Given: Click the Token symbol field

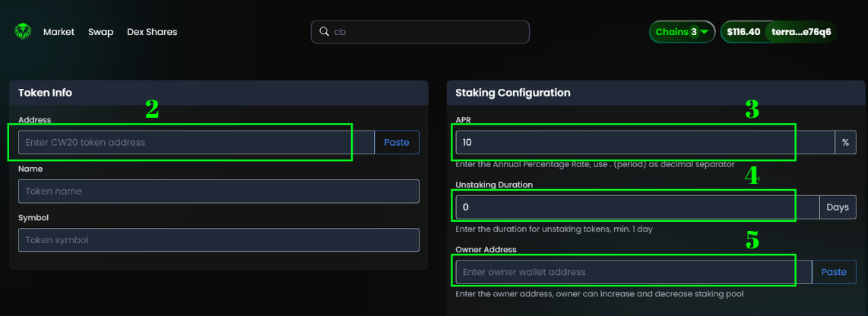Looking at the screenshot, I should pyautogui.click(x=219, y=240).
